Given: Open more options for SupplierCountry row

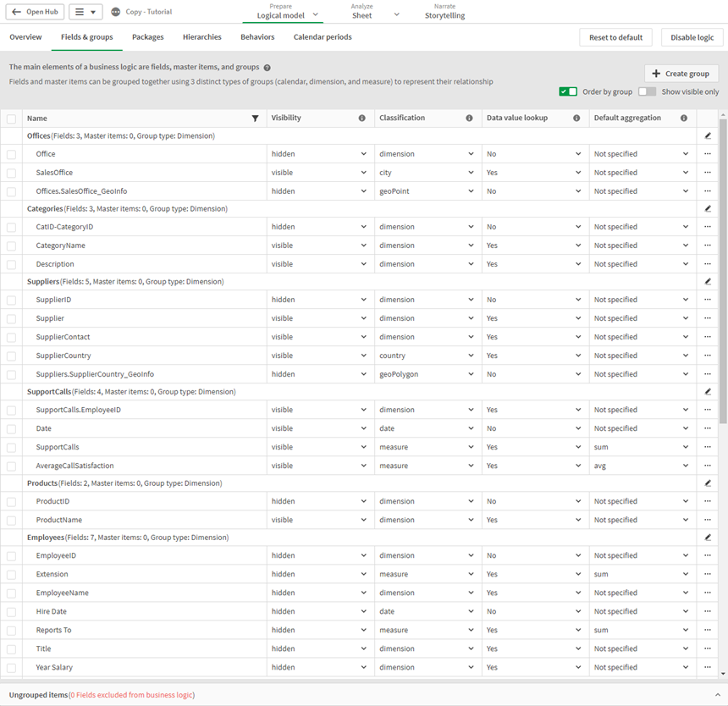Looking at the screenshot, I should (x=708, y=355).
